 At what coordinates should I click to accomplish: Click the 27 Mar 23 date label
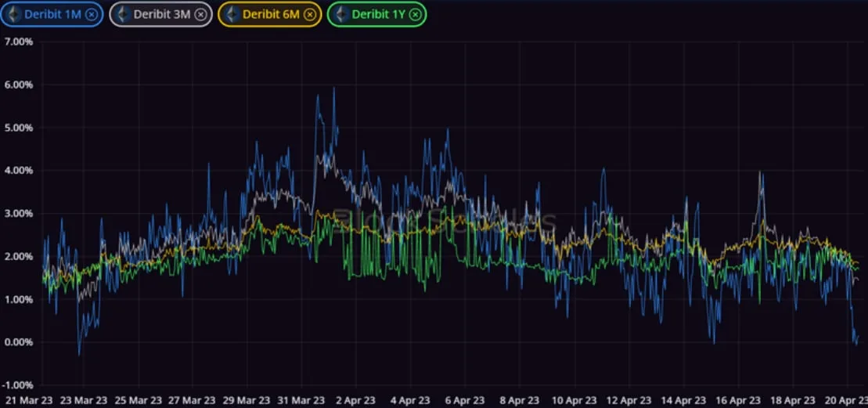193,400
